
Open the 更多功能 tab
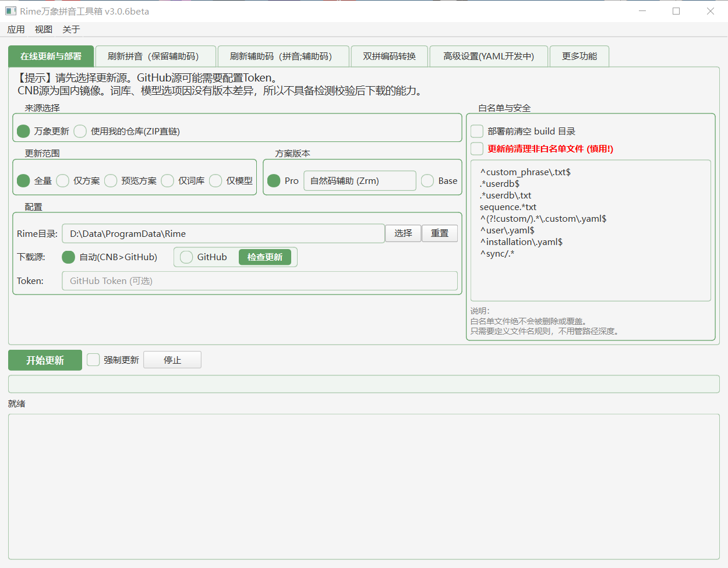pos(579,56)
